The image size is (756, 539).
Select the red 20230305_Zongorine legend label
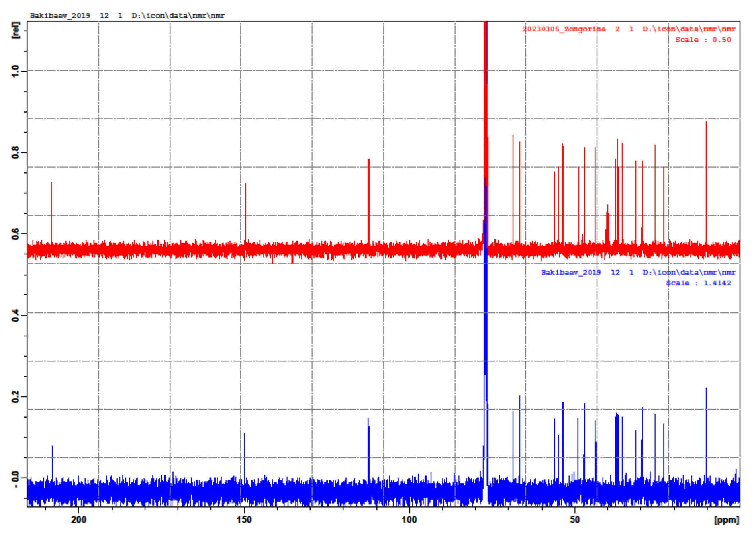(x=564, y=29)
